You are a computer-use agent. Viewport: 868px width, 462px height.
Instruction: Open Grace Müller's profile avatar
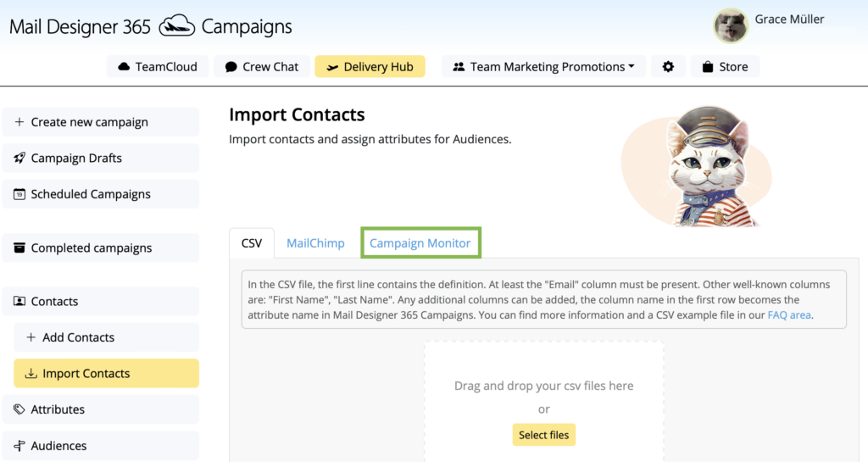pos(731,25)
